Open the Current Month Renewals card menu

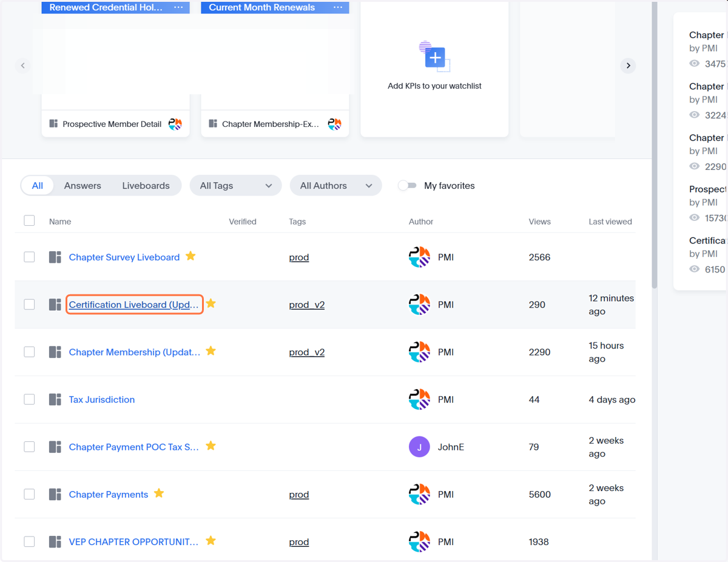tap(338, 7)
